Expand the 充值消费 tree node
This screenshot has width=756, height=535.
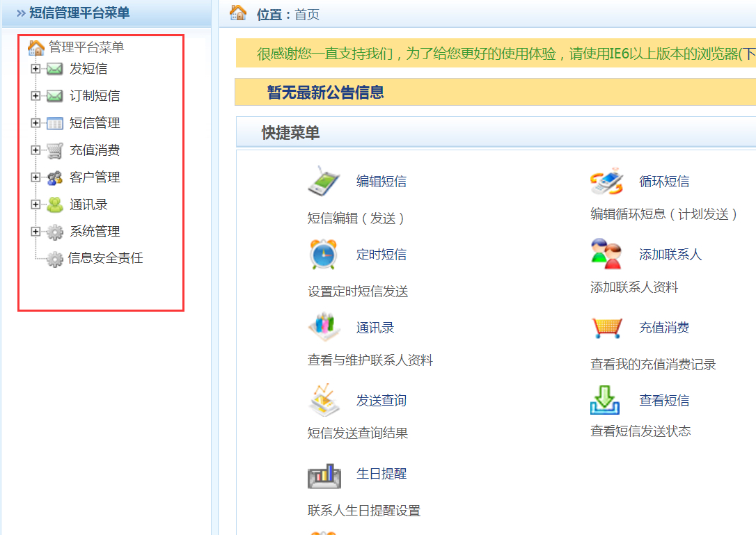(x=36, y=150)
